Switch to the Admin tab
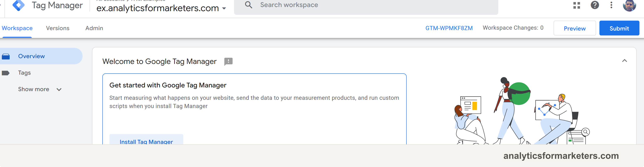 (x=94, y=28)
